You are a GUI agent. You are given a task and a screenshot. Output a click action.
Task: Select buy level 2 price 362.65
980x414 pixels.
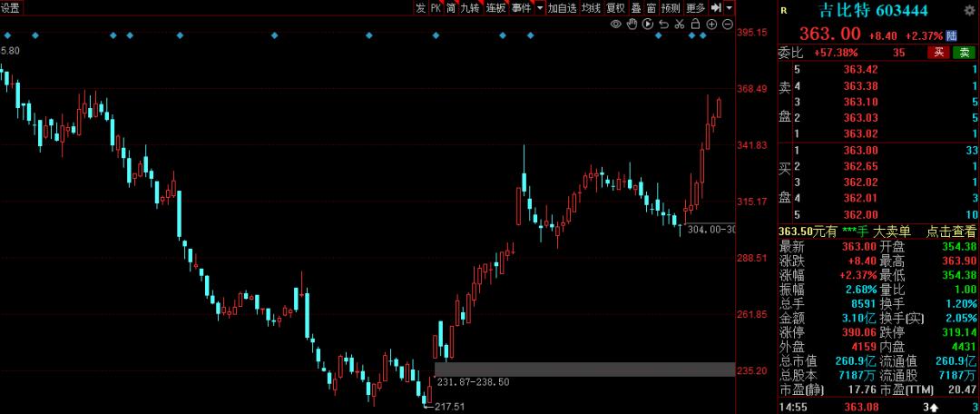[x=860, y=166]
